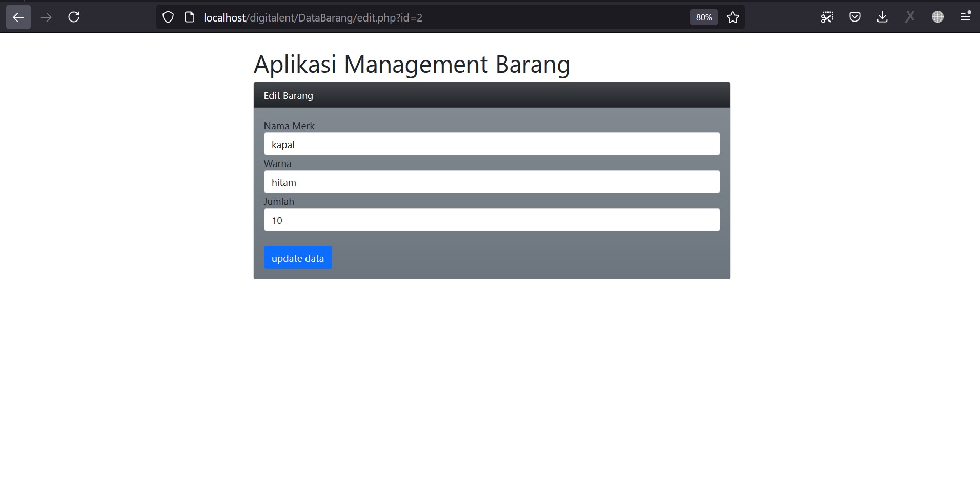This screenshot has height=497, width=980.
Task: Bookmark this page with the star
Action: coord(733,17)
